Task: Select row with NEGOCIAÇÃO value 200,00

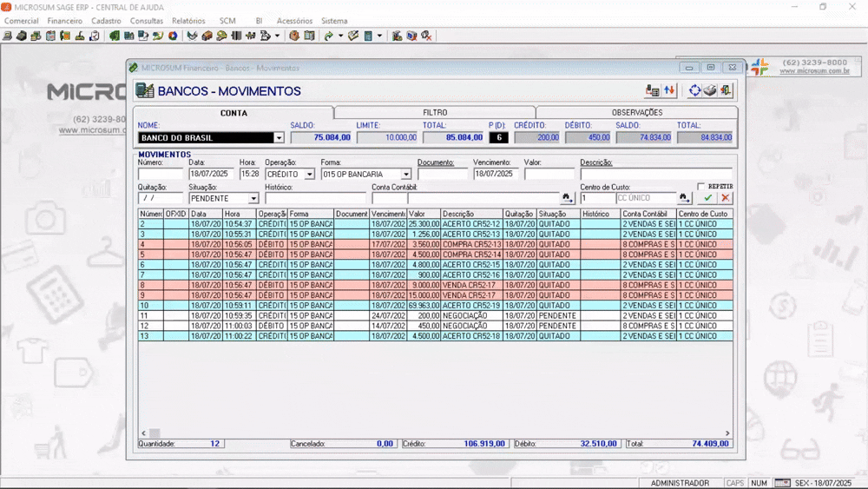Action: [435, 315]
